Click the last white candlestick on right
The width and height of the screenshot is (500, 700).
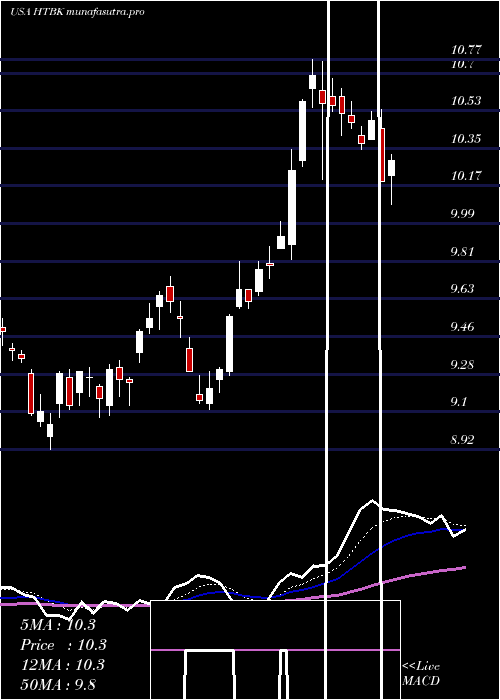click(x=392, y=168)
